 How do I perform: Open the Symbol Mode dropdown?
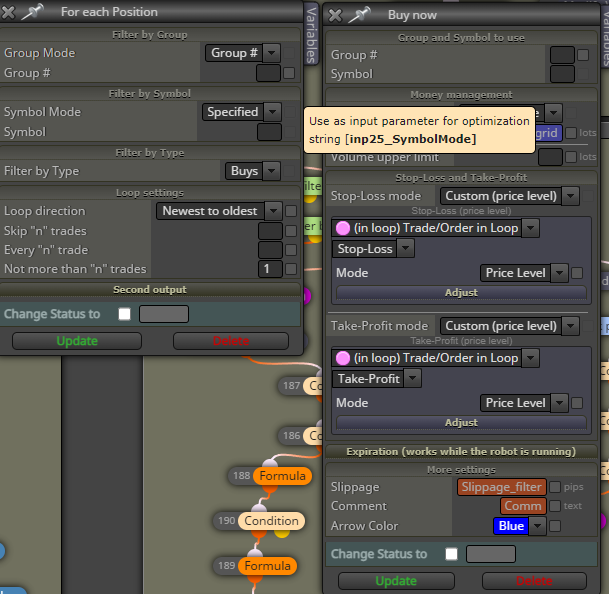(x=272, y=112)
